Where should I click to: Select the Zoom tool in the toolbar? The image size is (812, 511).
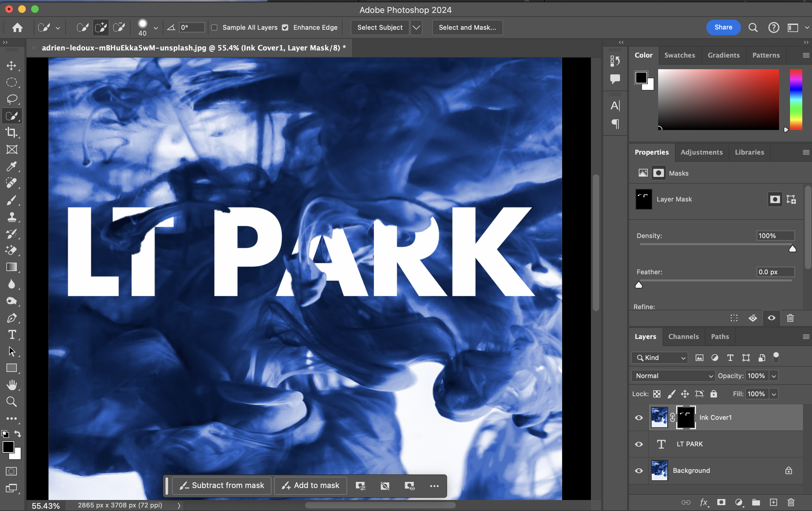11,402
